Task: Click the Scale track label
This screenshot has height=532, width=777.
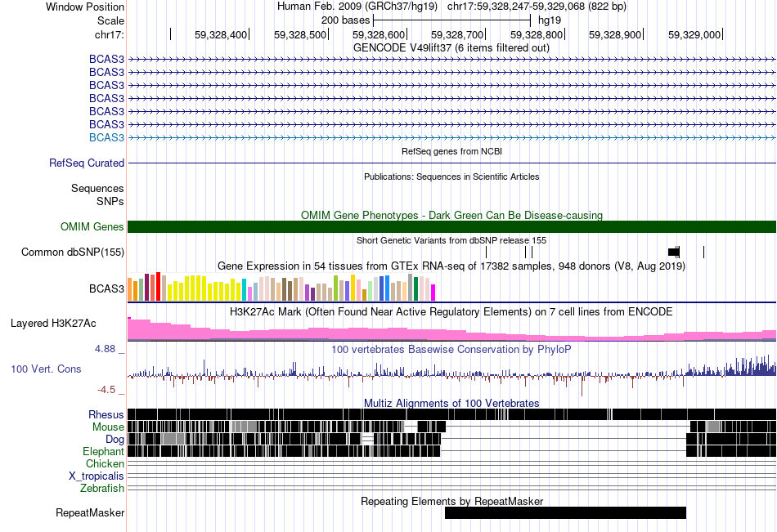Action: click(x=110, y=20)
